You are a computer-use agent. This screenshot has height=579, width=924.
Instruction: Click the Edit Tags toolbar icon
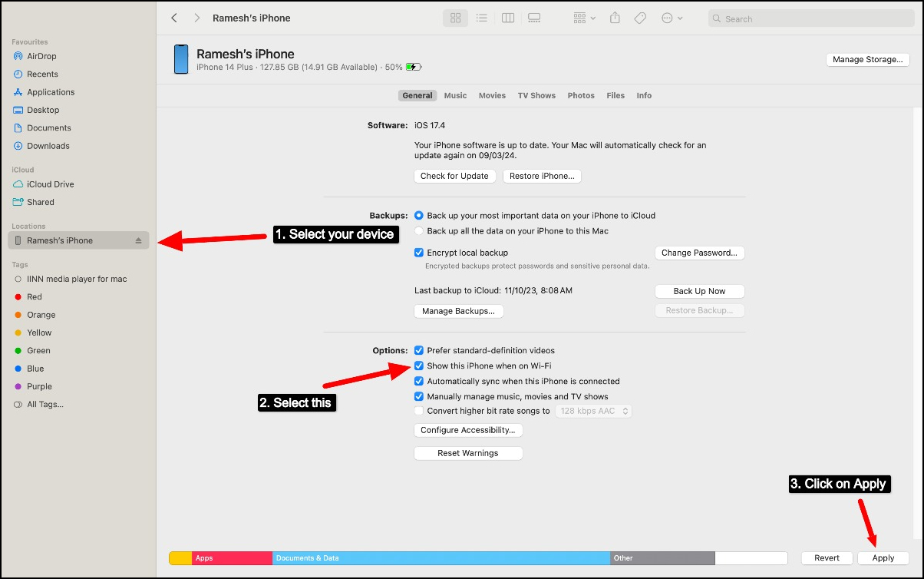pos(640,18)
